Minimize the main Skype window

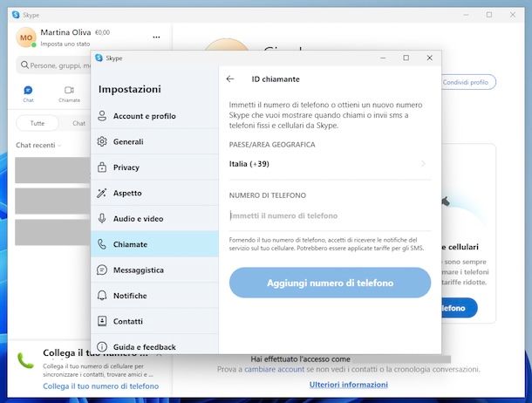pyautogui.click(x=466, y=15)
